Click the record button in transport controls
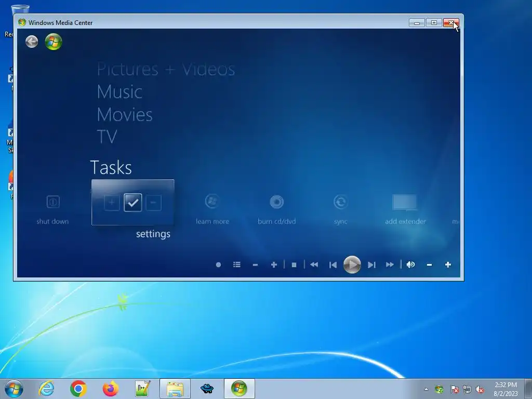The width and height of the screenshot is (532, 399). click(219, 264)
